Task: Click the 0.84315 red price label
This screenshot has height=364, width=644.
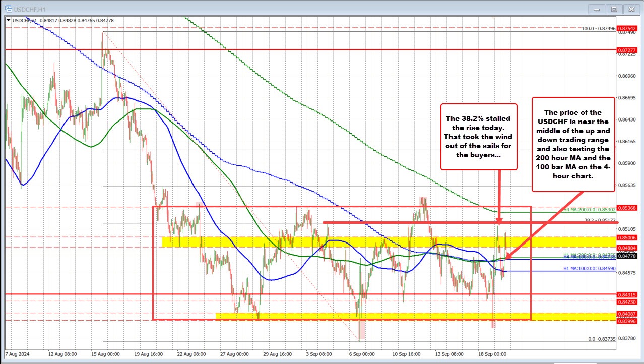Action: point(627,294)
